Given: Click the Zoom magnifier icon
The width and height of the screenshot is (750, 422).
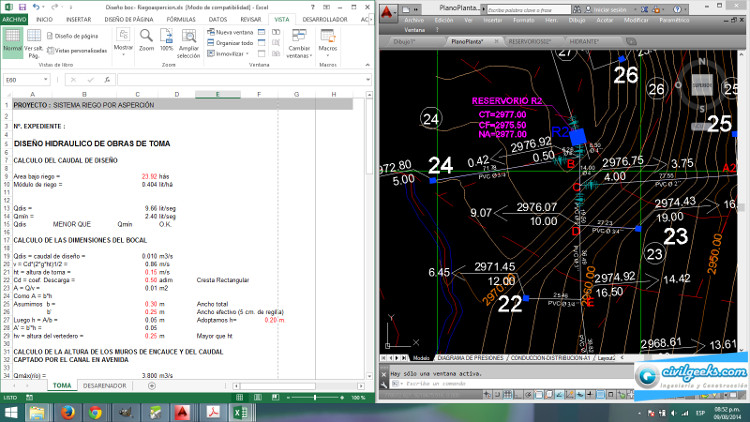Looking at the screenshot, I should click(x=146, y=35).
